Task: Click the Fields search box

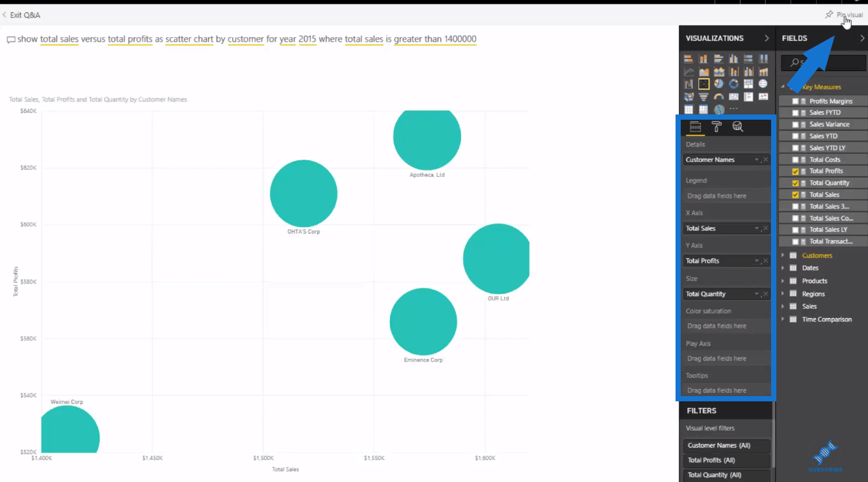Action: tap(824, 62)
